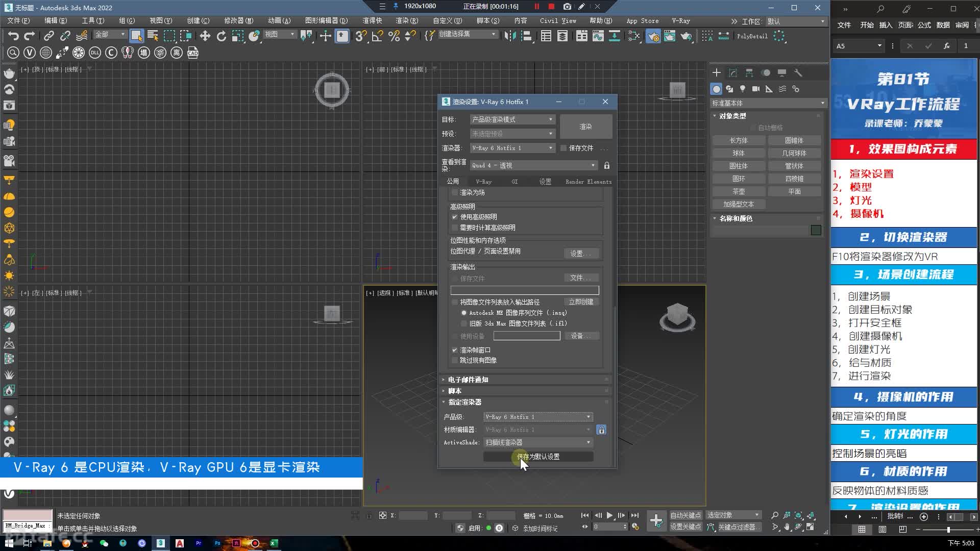The height and width of the screenshot is (551, 980).
Task: Click the 长方体 creation button
Action: (x=739, y=140)
